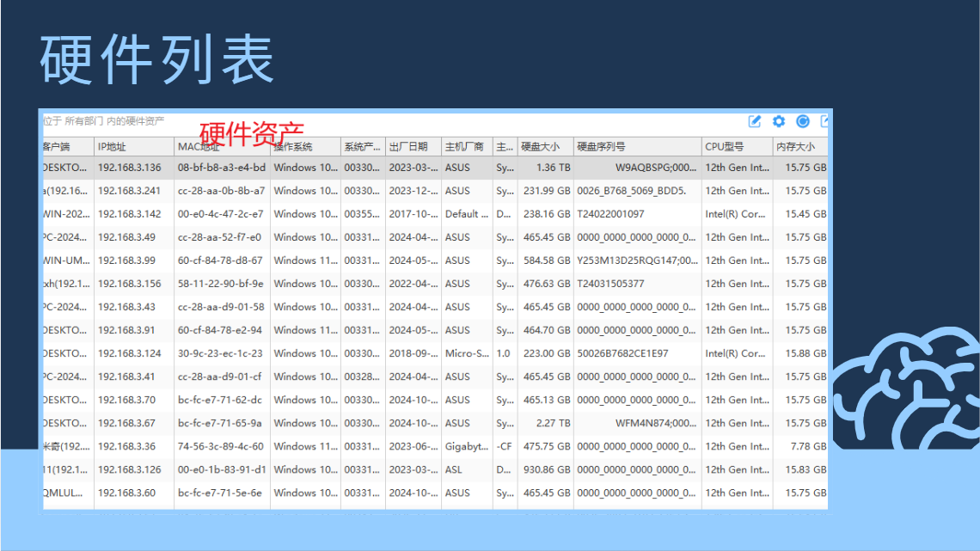The height and width of the screenshot is (551, 980).
Task: Select row with IP 192.168.3.136
Action: tap(435, 168)
